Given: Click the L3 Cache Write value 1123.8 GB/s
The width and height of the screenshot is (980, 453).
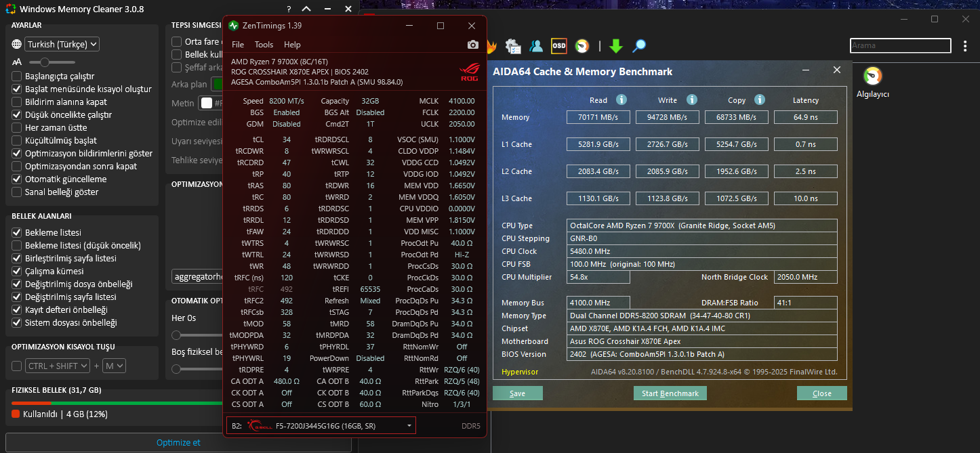Looking at the screenshot, I should [668, 198].
